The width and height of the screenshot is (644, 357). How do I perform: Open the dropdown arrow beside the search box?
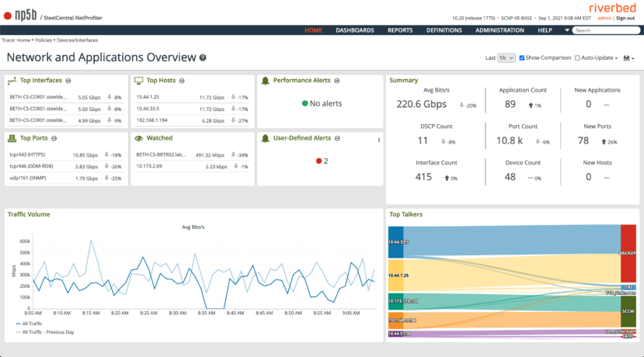tap(567, 30)
